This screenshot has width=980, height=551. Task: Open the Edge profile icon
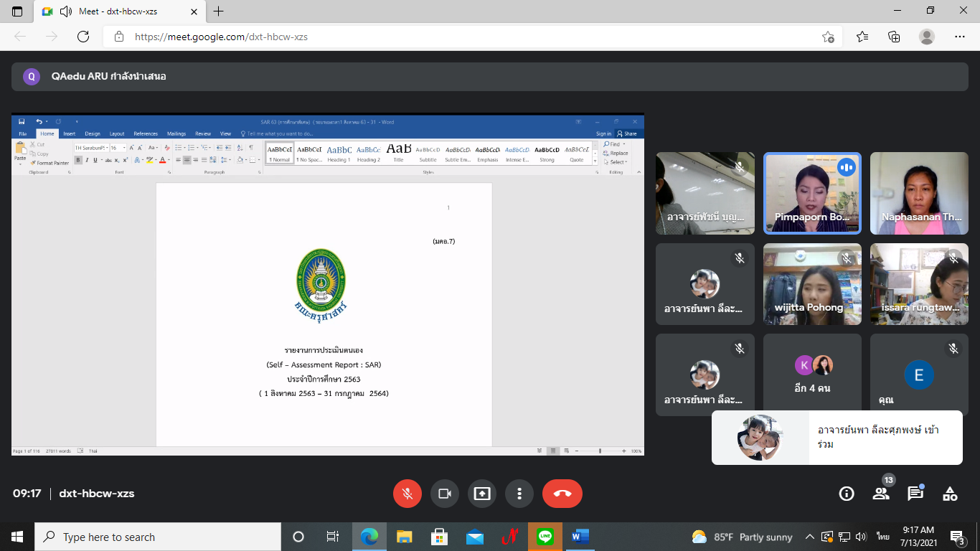927,37
